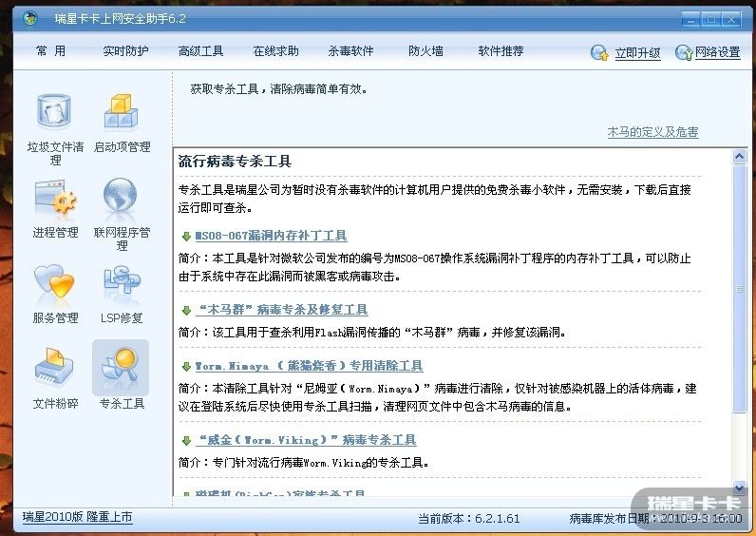
Task: Click the 立即升级 link
Action: 637,53
